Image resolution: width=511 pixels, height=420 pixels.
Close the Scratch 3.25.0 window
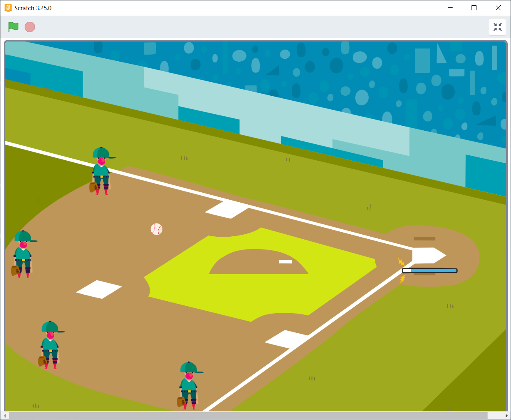pos(498,8)
